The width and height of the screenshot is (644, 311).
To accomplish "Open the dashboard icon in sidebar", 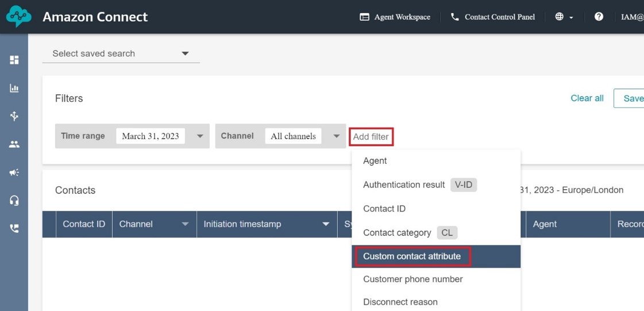I will click(14, 60).
